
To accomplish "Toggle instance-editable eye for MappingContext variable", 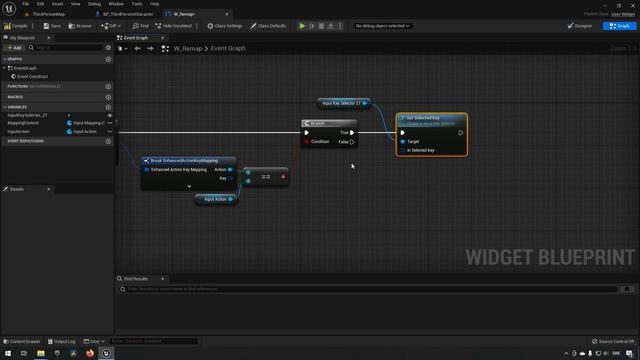I will click(x=110, y=123).
